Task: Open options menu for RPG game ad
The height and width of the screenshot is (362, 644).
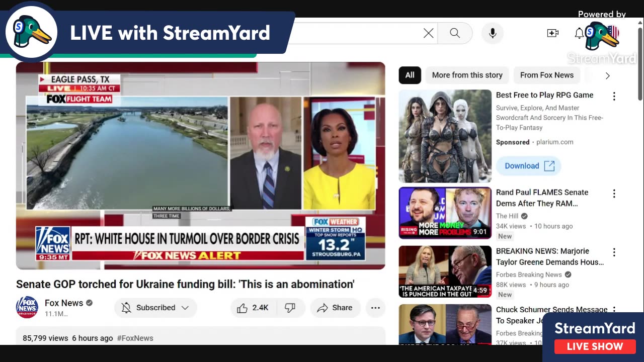Action: [x=614, y=96]
